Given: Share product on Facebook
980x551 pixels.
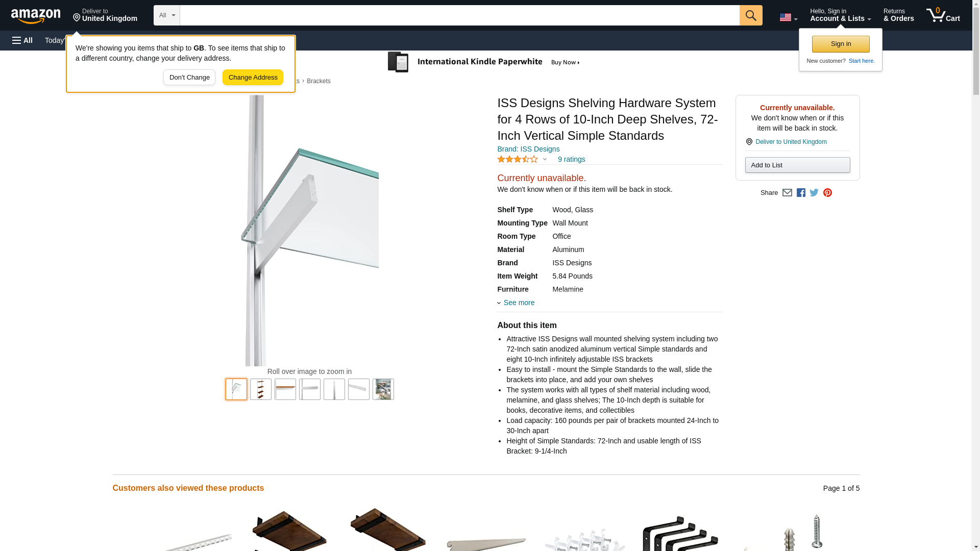Looking at the screenshot, I should click(x=801, y=193).
